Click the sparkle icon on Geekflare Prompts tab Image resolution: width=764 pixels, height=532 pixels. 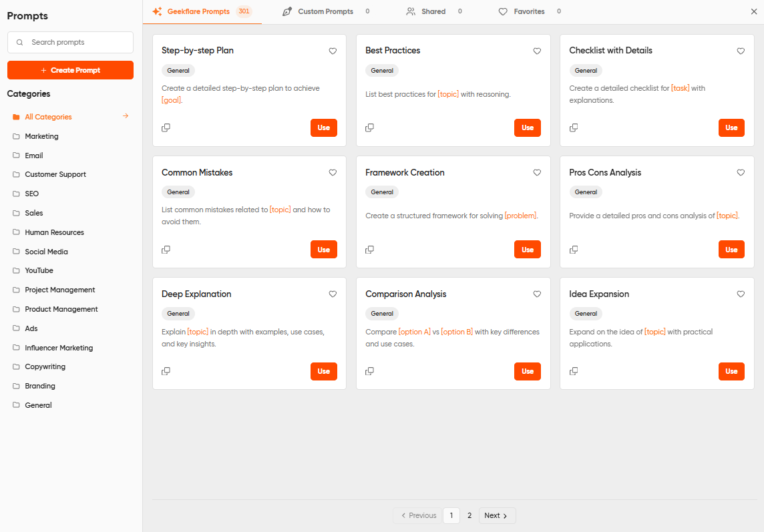click(157, 11)
